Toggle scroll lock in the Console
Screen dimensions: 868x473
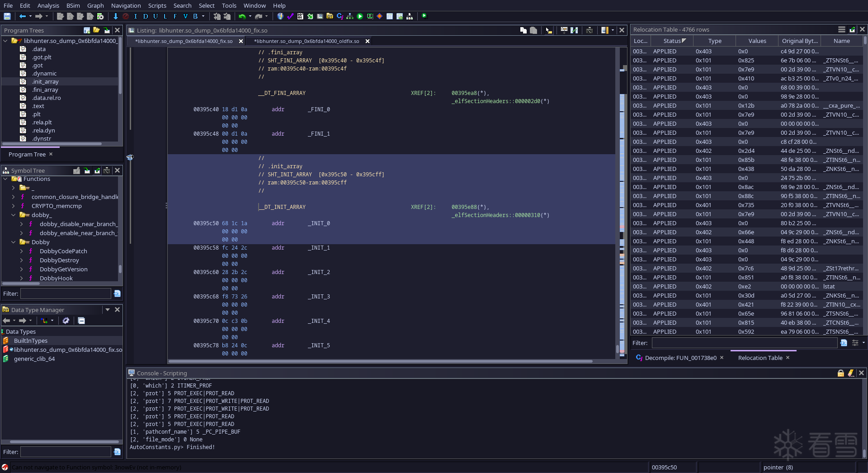click(841, 373)
